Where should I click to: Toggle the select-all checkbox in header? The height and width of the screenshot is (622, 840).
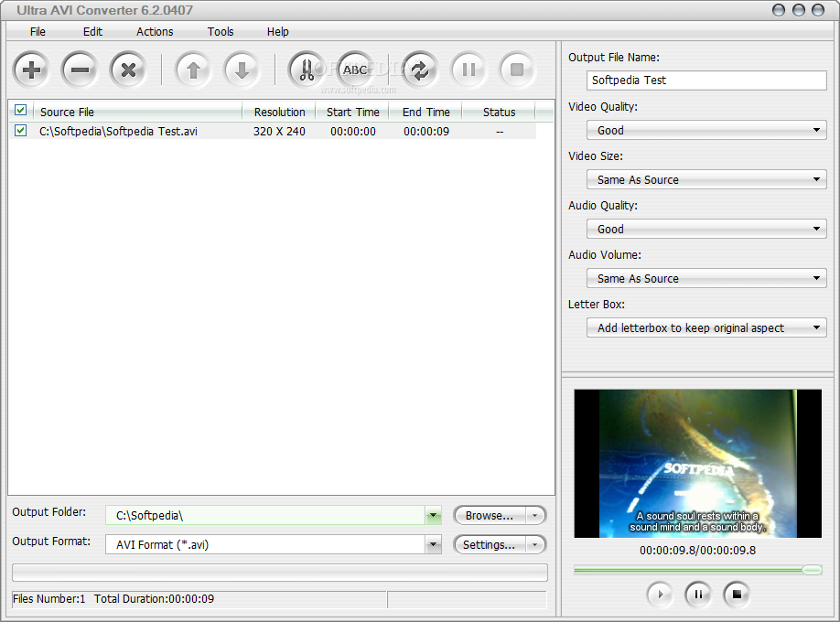coord(20,111)
